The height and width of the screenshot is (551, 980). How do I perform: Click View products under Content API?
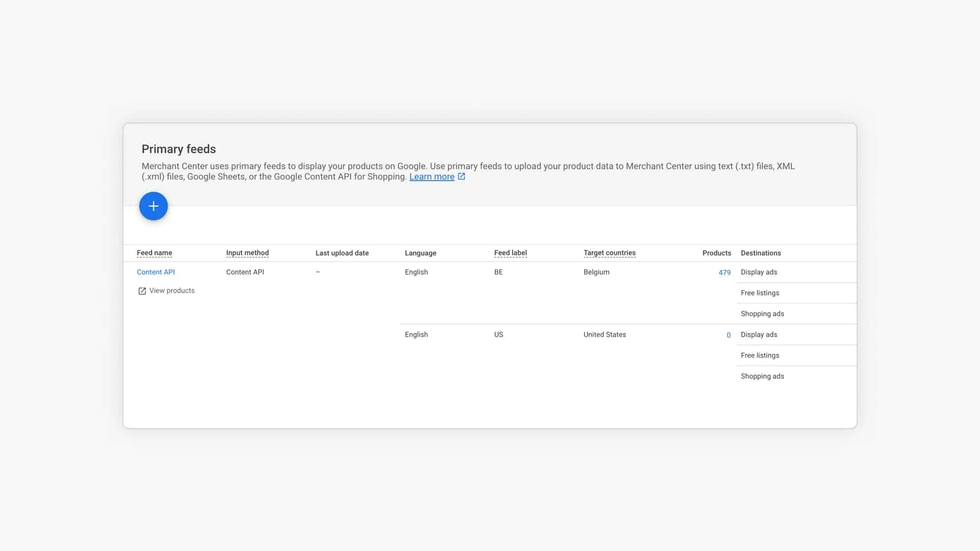(171, 290)
